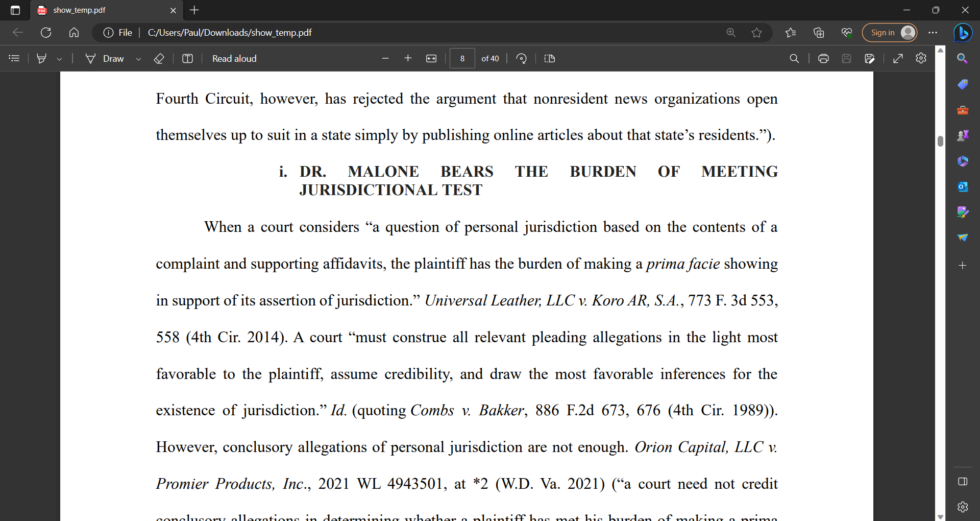Toggle sidebar visibility icon
This screenshot has width=980, height=521.
(963, 482)
